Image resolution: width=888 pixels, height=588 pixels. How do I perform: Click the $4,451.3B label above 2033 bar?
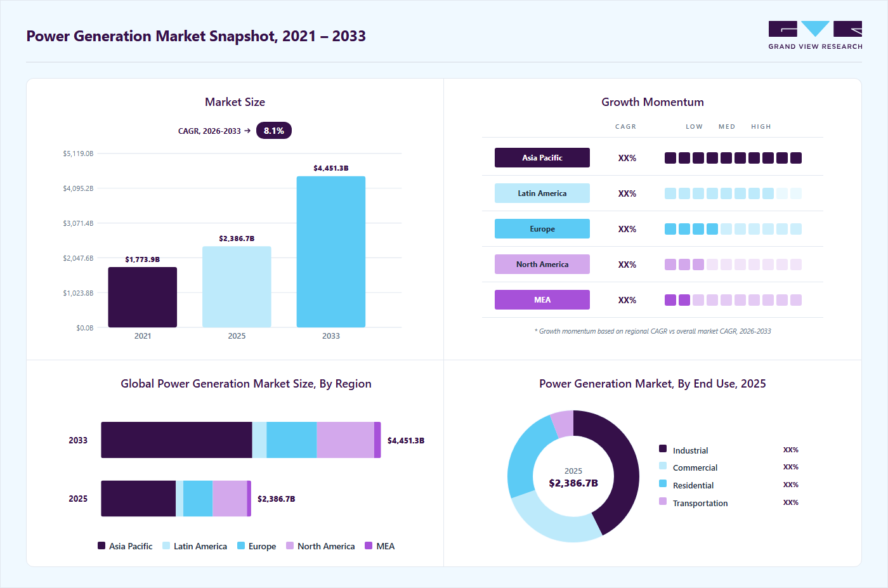point(331,168)
